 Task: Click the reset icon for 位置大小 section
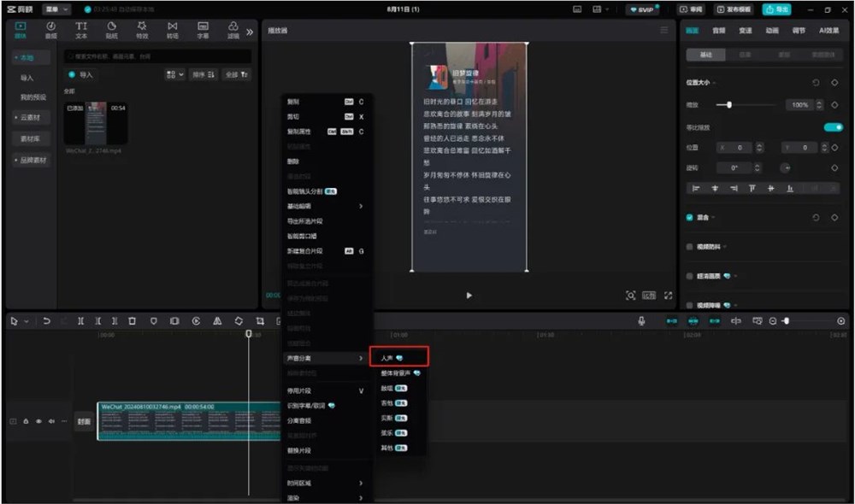(816, 82)
